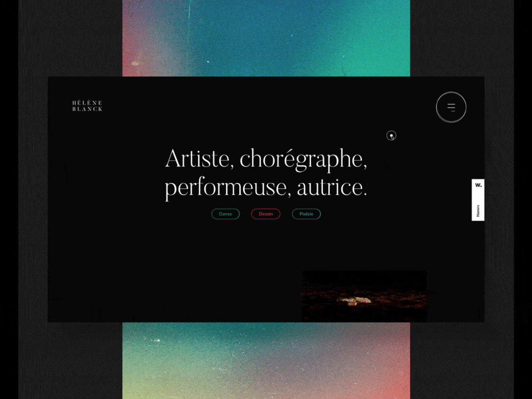Click the word autrice in headline

[332, 187]
